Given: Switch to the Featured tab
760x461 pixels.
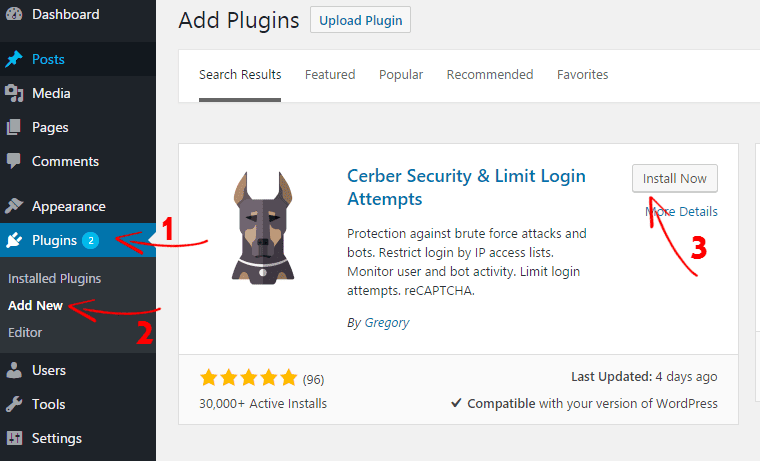Looking at the screenshot, I should 330,75.
